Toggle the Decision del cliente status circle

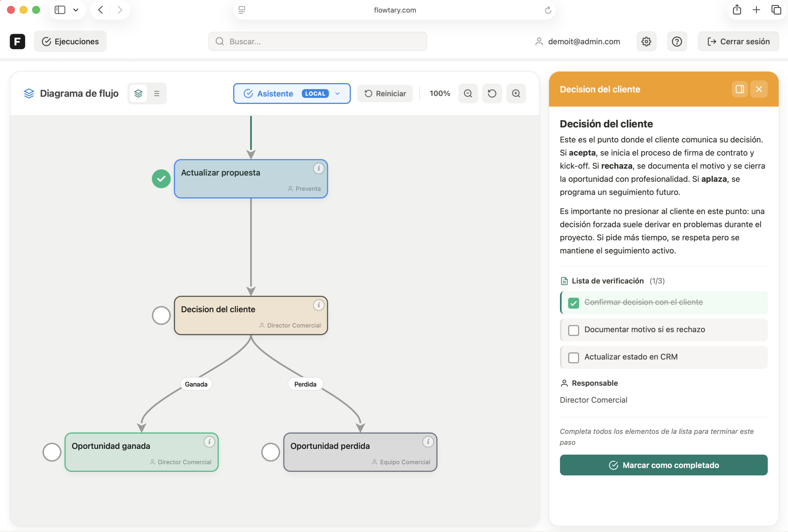click(x=161, y=315)
